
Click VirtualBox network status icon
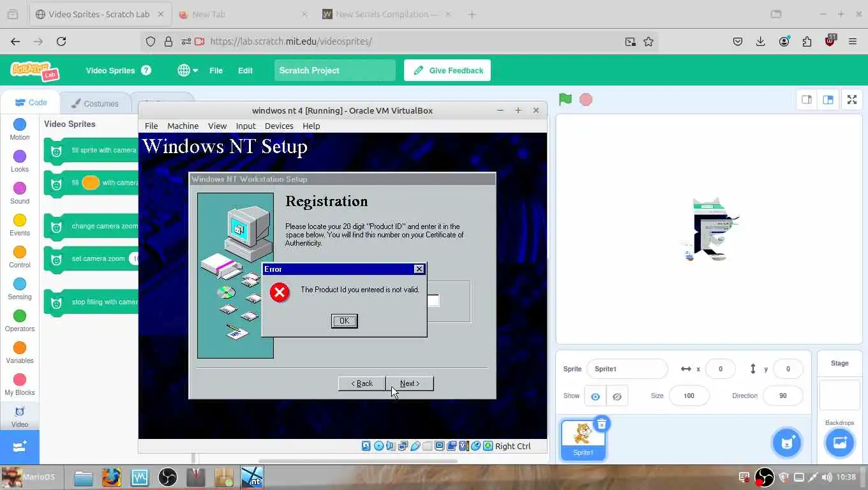click(403, 446)
